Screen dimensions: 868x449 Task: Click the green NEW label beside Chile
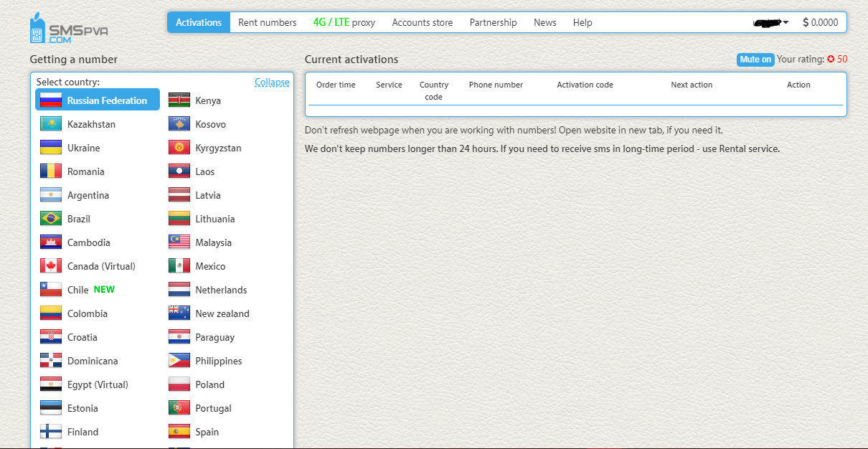click(104, 290)
